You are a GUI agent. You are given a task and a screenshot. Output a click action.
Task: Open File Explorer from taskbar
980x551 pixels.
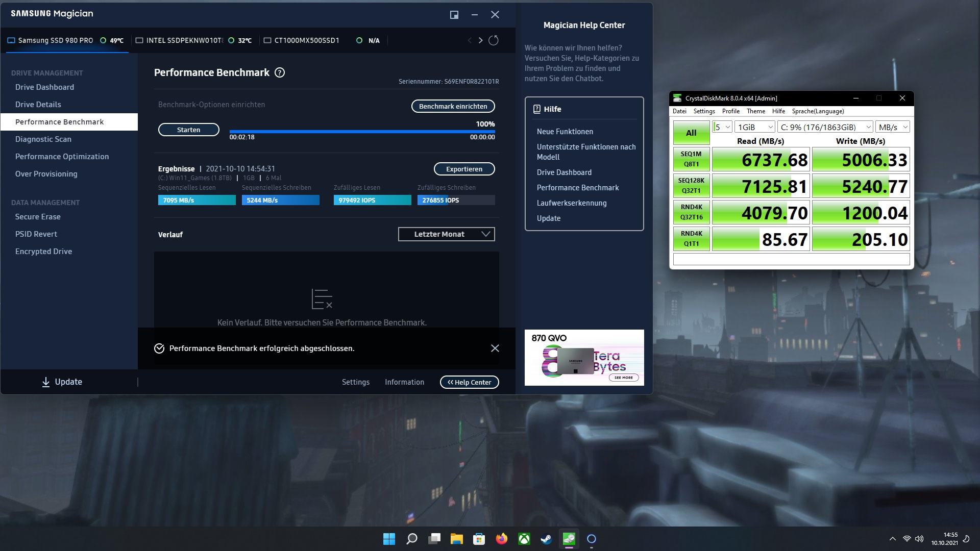pyautogui.click(x=456, y=539)
